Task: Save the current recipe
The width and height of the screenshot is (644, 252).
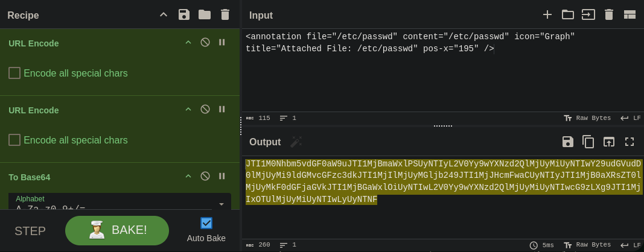Action: click(184, 15)
